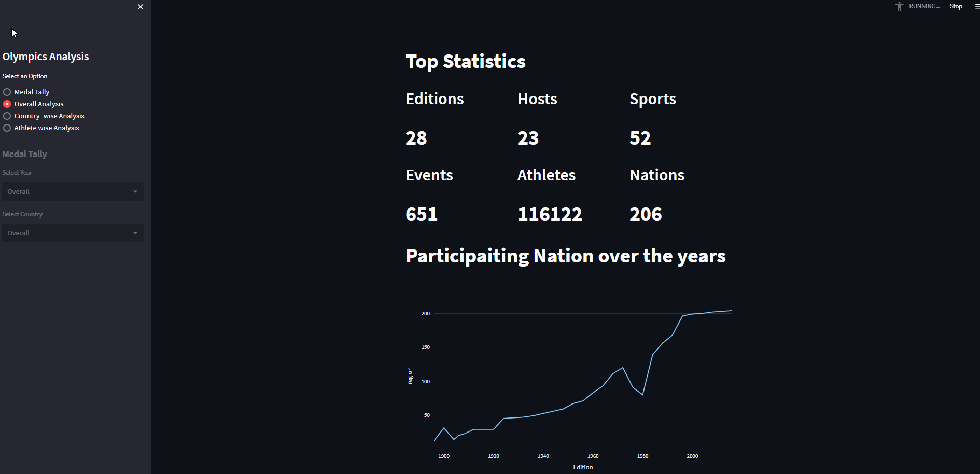This screenshot has width=980, height=474.
Task: Click the Athletes value 116122
Action: point(550,214)
